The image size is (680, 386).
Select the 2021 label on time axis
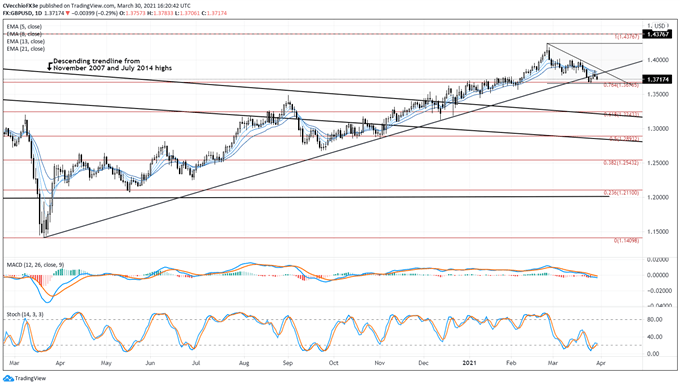[469, 363]
